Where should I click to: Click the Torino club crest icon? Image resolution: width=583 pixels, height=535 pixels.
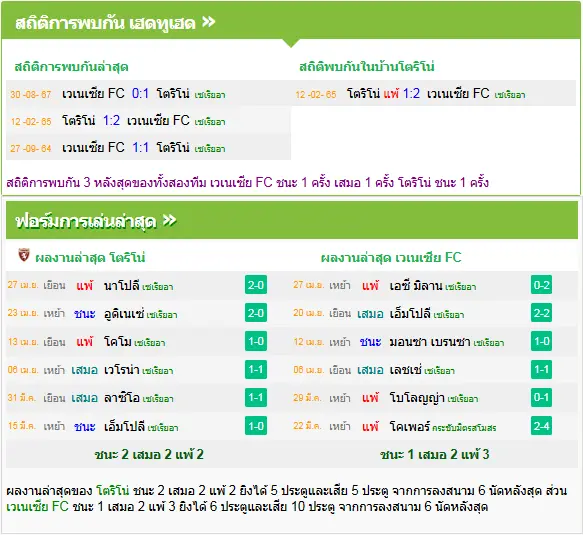click(x=24, y=255)
